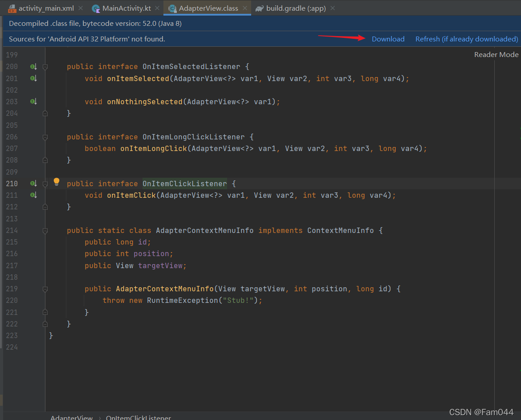Click the onItemLongClick method name
The height and width of the screenshot is (420, 521).
pyautogui.click(x=154, y=148)
